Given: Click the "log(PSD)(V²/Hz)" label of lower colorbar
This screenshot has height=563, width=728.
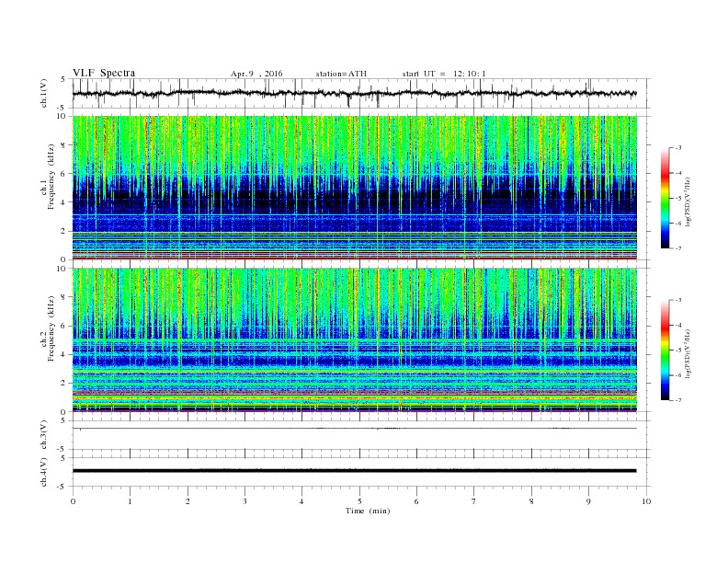Looking at the screenshot, I should coord(688,354).
